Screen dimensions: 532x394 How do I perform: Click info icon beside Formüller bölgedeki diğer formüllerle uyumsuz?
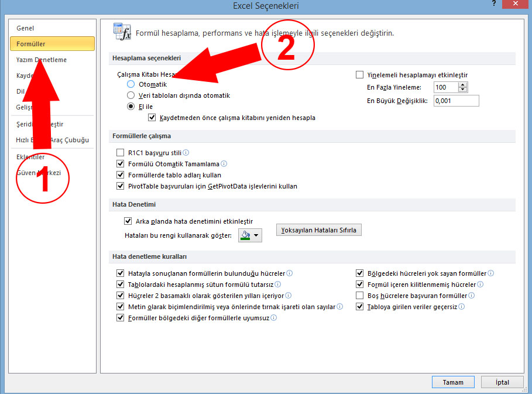pos(273,318)
